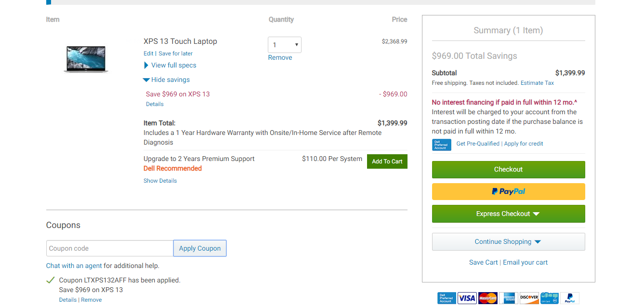Image resolution: width=644 pixels, height=308 pixels.
Task: Click the American Express card icon
Action: 509,298
